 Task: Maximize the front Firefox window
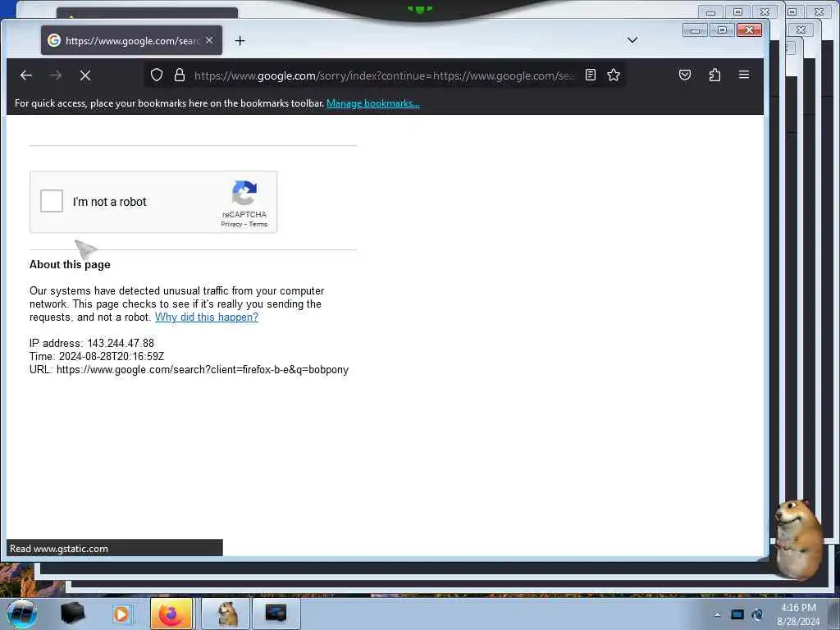722,30
